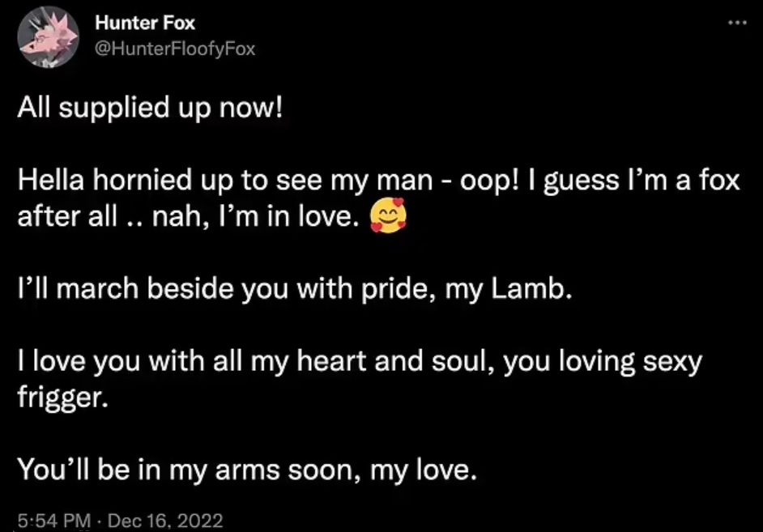The image size is (763, 532).
Task: Click the word "fox" ending the second line
Action: 717,181
